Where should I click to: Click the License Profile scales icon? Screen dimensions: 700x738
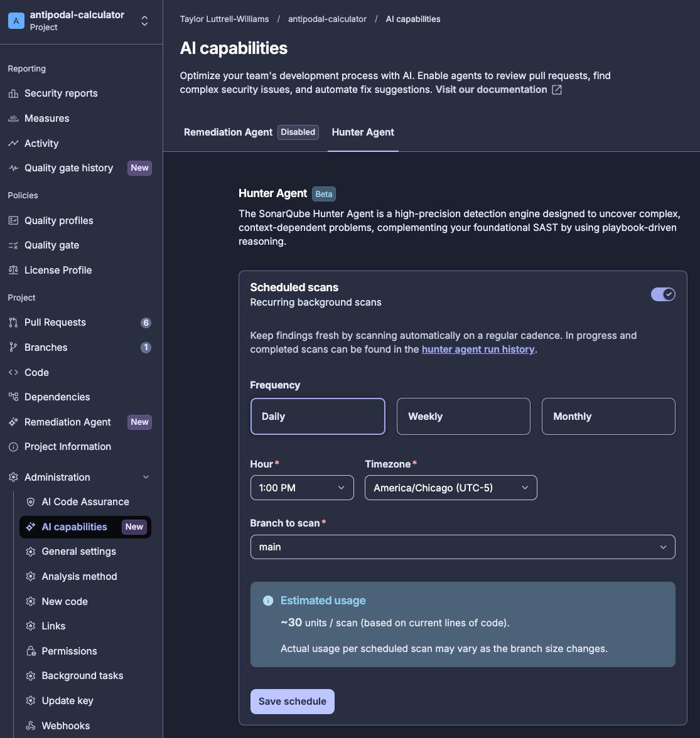(13, 270)
